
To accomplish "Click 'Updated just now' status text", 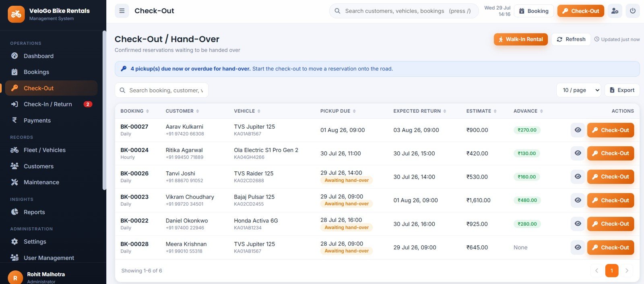I will coord(617,39).
